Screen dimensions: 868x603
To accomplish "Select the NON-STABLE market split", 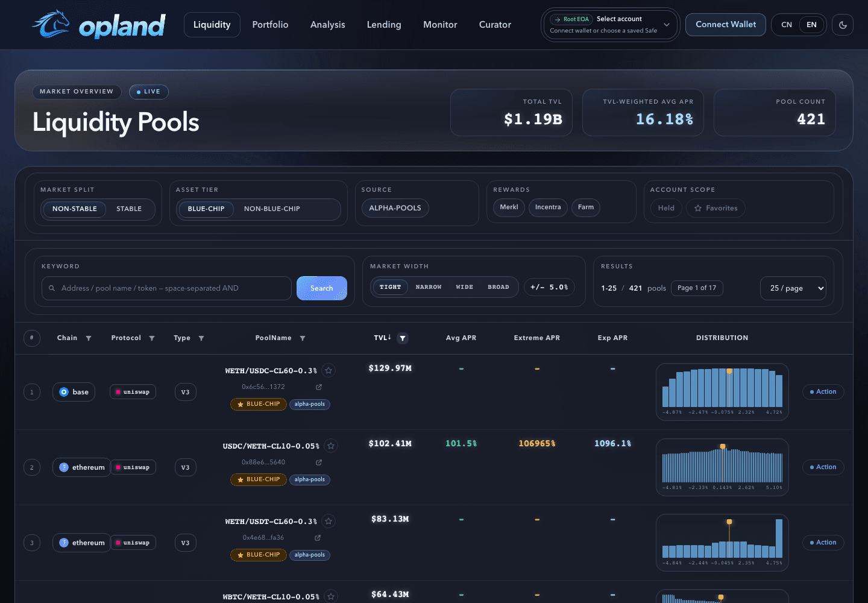I will (x=74, y=209).
